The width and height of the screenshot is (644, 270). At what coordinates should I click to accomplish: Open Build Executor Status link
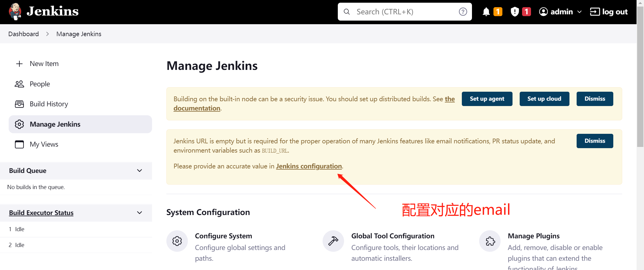pyautogui.click(x=41, y=213)
